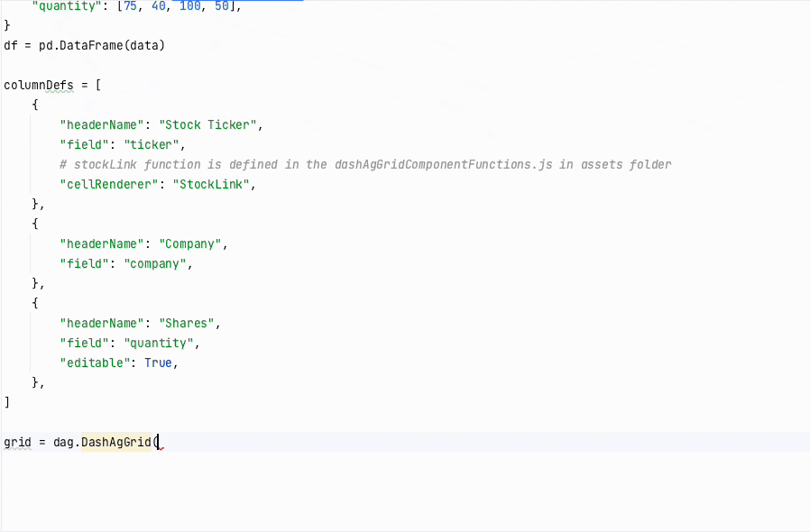Click the number 100 in quantity list

(x=189, y=6)
